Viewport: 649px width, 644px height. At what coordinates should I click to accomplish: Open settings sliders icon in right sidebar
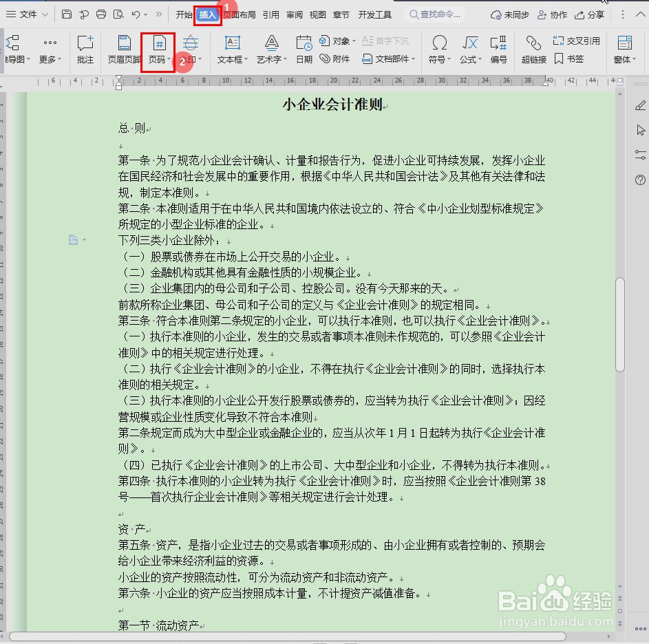(640, 155)
